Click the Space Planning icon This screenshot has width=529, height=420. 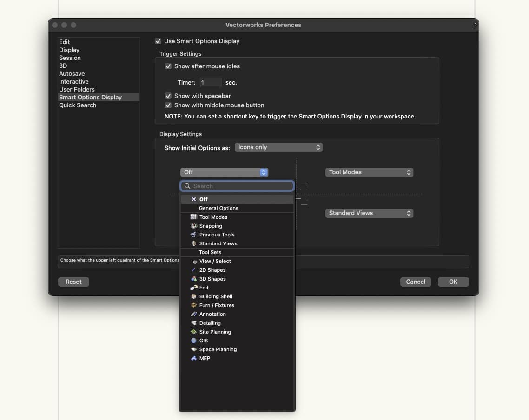coord(194,349)
